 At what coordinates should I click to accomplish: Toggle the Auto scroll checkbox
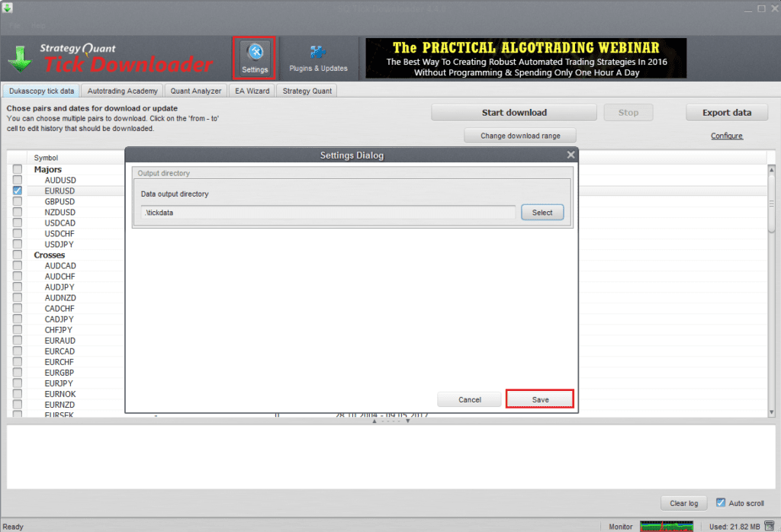721,502
